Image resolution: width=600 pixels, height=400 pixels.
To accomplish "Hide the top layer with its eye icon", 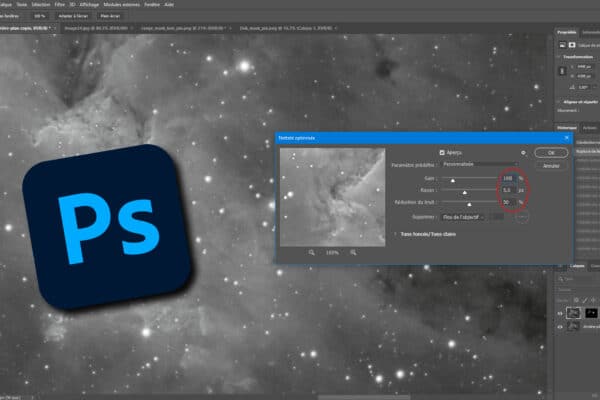I will (560, 313).
